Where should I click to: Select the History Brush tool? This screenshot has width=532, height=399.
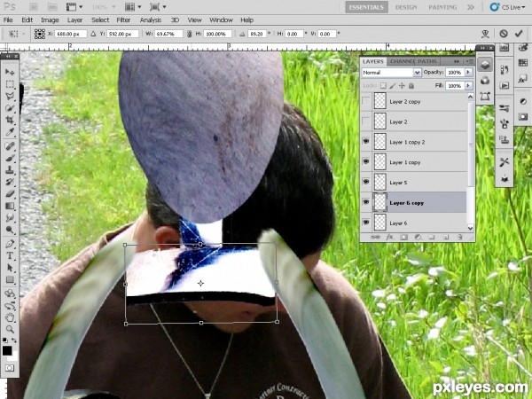point(10,182)
